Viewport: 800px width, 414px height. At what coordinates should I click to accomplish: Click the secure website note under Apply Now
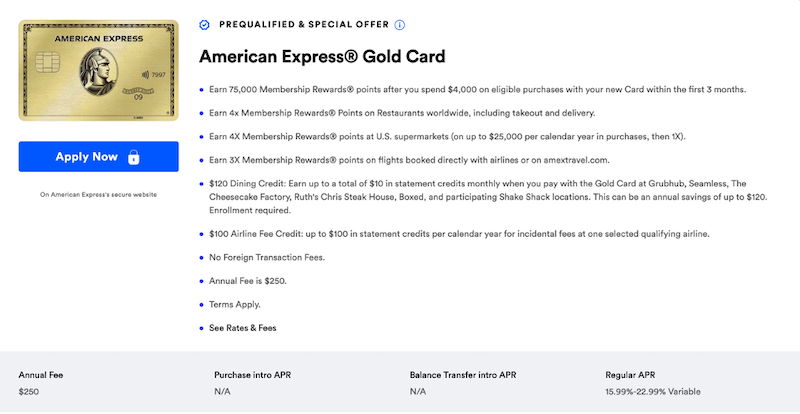click(x=98, y=194)
